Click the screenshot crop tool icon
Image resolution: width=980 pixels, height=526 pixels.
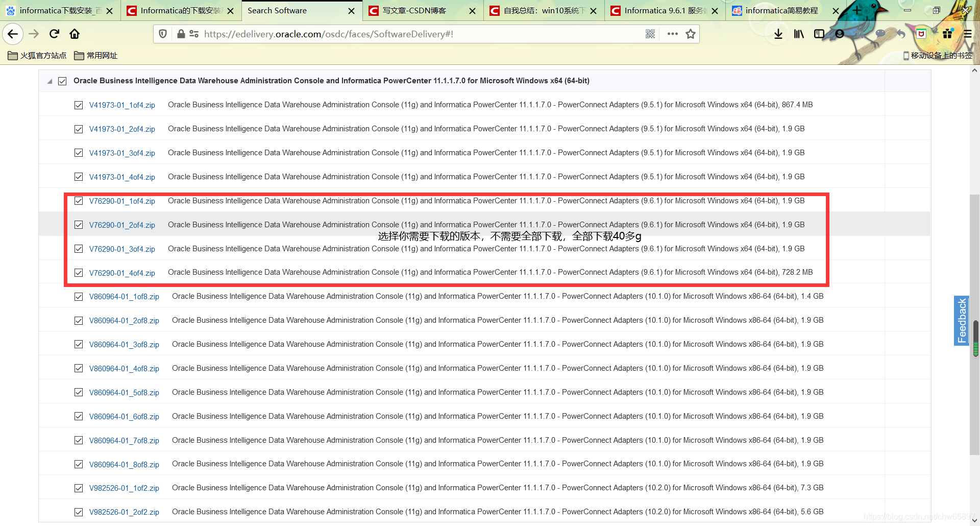pyautogui.click(x=860, y=34)
